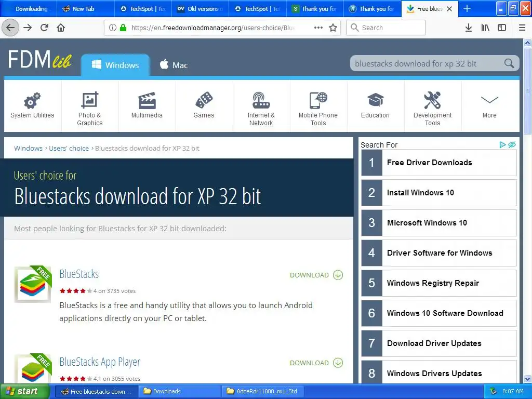Open Windows Registry Repair ad link
The width and height of the screenshot is (532, 399).
click(x=439, y=283)
